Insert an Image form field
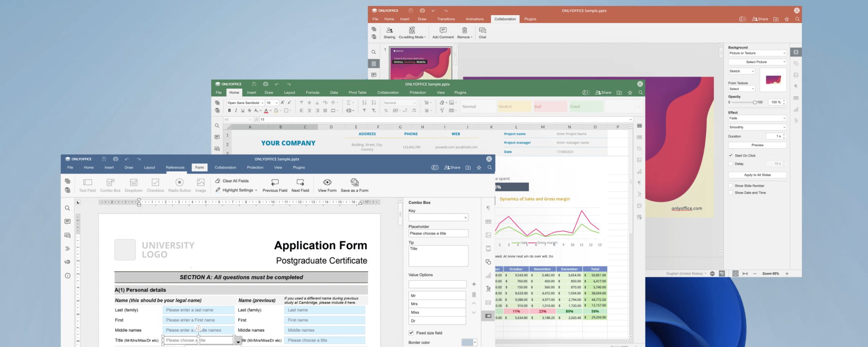The image size is (868, 347). click(201, 185)
